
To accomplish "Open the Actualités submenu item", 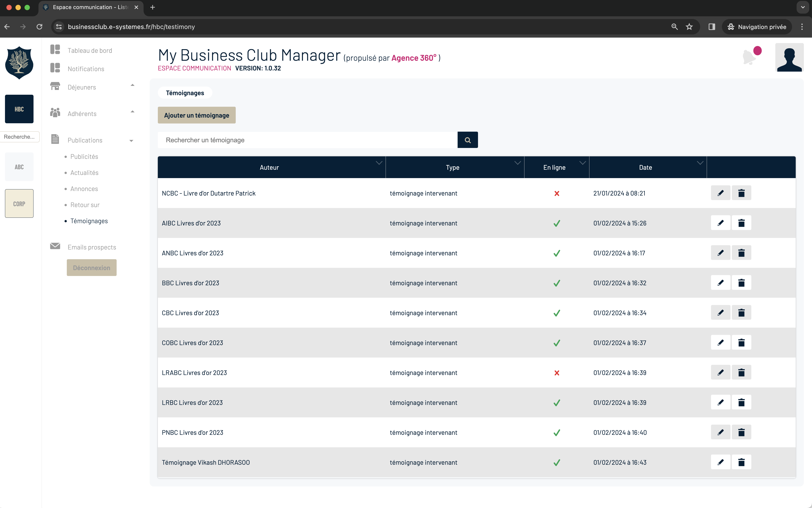I will [x=84, y=173].
